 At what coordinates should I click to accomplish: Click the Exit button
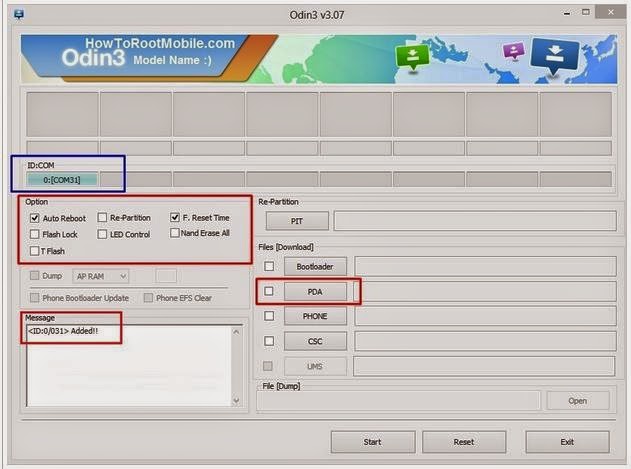tap(567, 442)
